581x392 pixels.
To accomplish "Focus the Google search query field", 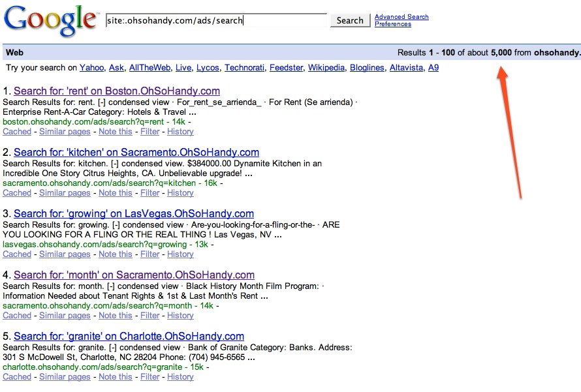I will click(x=216, y=20).
